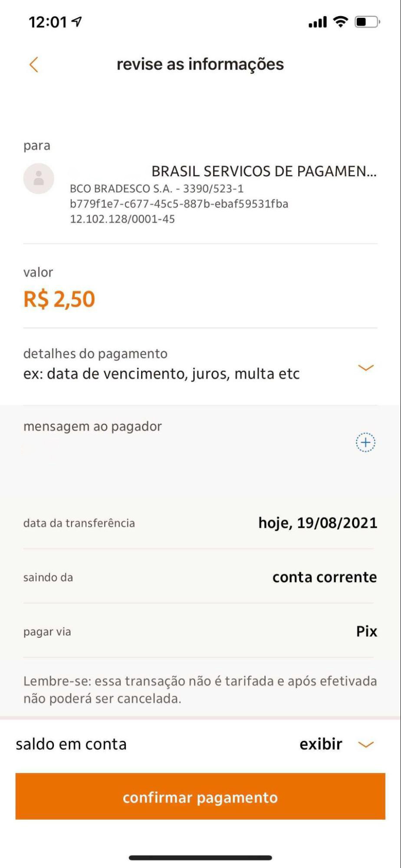Expand saldo em conta chevron
Viewport: 401px width, 868px height.
click(x=365, y=745)
